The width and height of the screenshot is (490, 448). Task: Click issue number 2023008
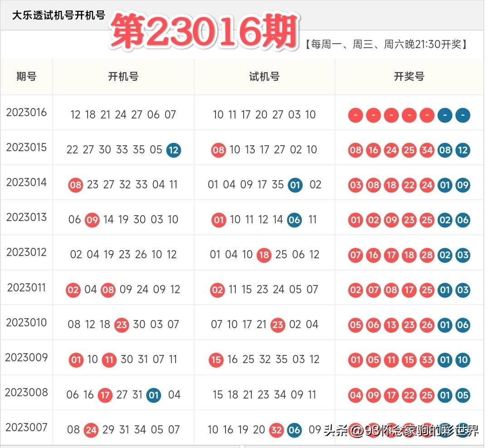[26, 392]
